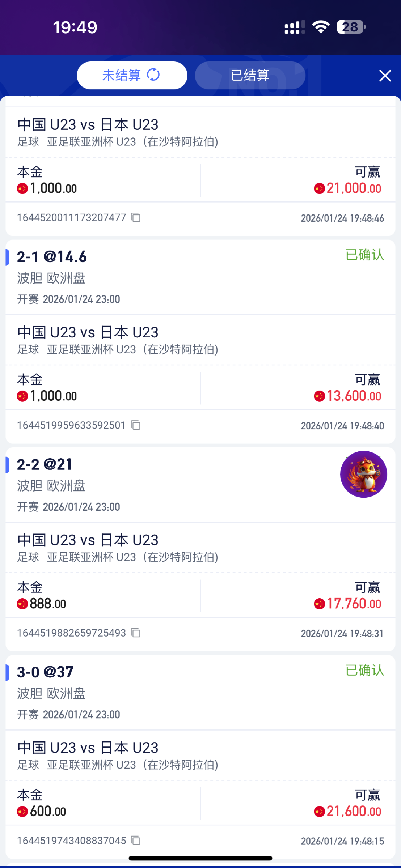Tap 已确认 status on 3-0 bet
This screenshot has width=401, height=868.
point(364,670)
